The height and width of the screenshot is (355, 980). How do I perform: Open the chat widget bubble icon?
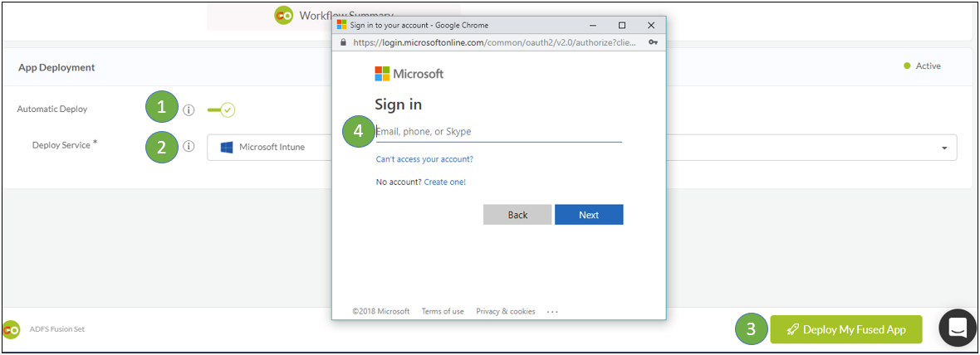click(x=957, y=328)
